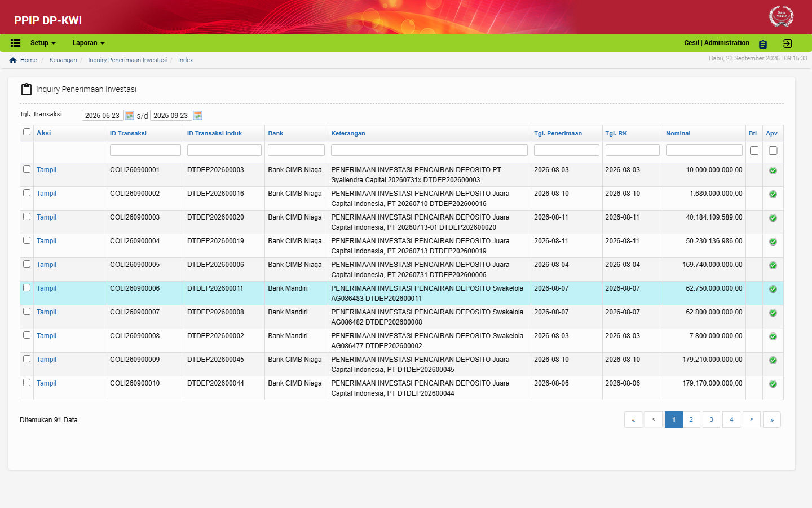Click approval check icon for COLI260900003
The width and height of the screenshot is (812, 508).
click(x=773, y=218)
